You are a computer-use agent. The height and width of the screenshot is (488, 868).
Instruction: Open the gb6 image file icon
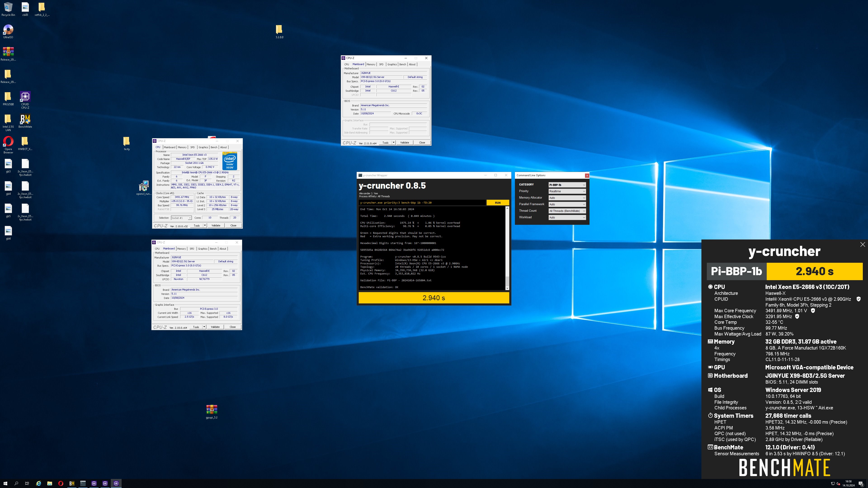8,233
